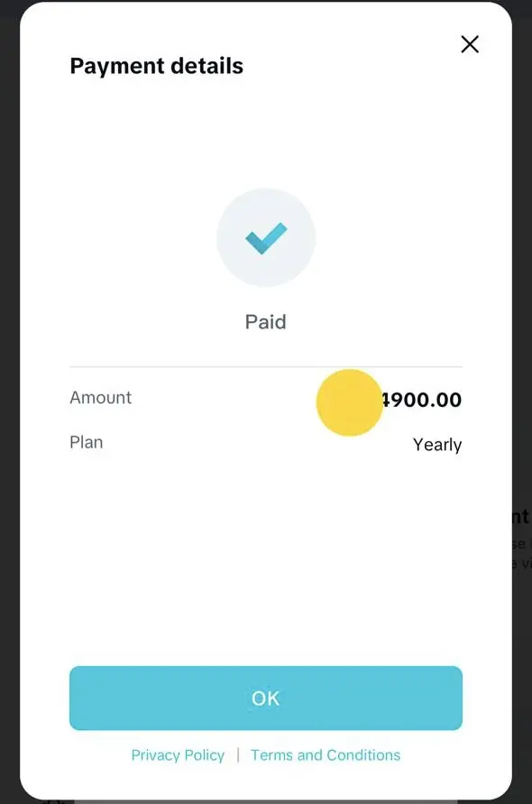Image resolution: width=532 pixels, height=804 pixels.
Task: Close the Payment details dialog
Action: [470, 44]
